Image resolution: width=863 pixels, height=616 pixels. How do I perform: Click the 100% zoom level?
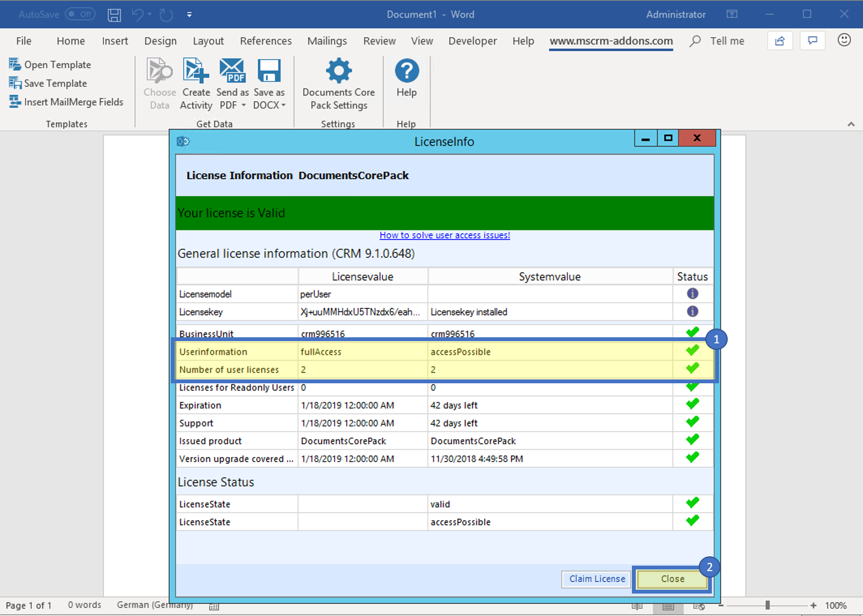click(836, 606)
